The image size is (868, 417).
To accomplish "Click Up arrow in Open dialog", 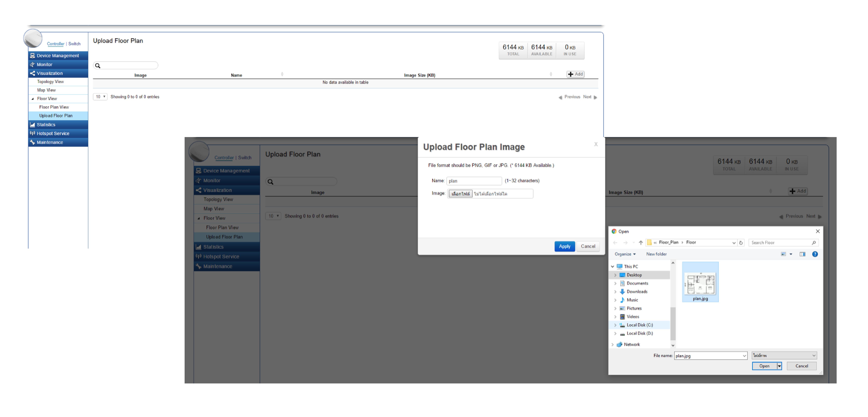I will tap(641, 242).
